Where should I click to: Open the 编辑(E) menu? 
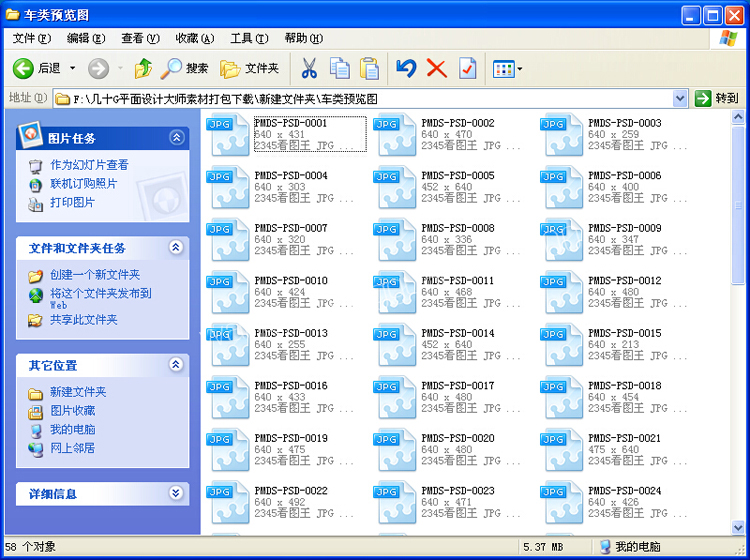(x=86, y=38)
